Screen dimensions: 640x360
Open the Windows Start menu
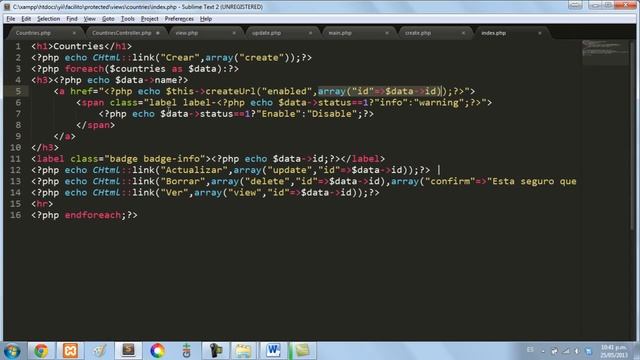click(x=12, y=351)
